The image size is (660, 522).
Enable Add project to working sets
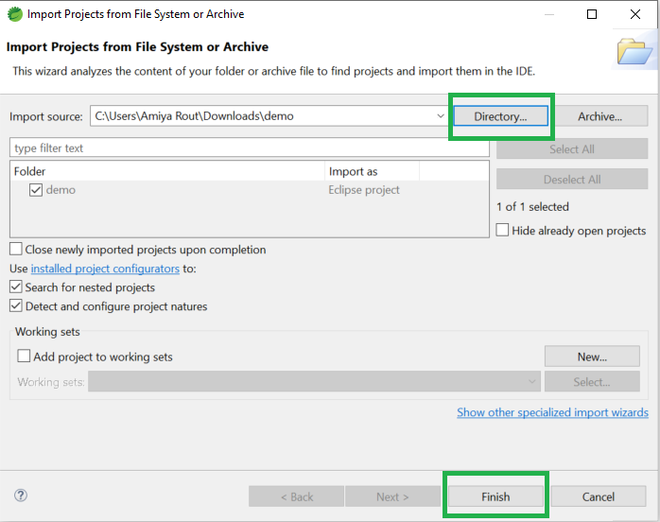[x=24, y=356]
